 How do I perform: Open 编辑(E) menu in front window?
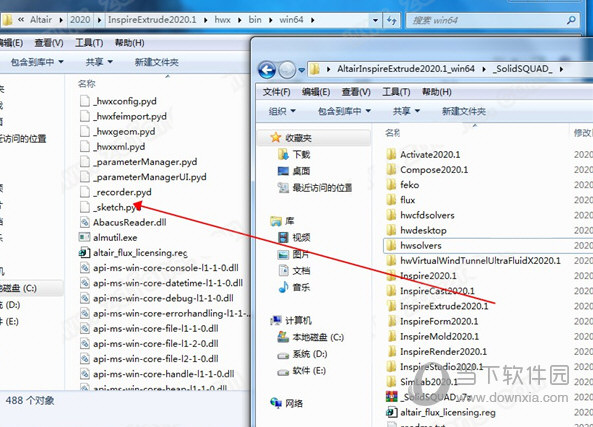316,92
